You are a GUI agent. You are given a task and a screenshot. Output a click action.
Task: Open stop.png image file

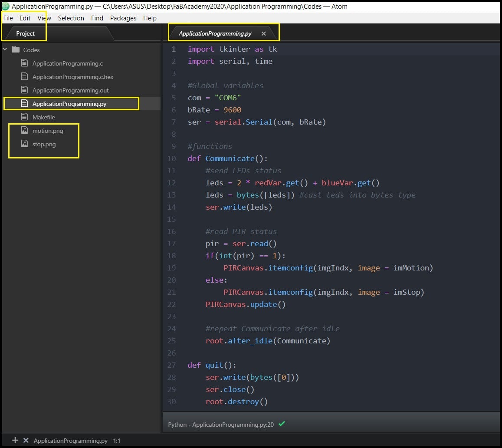click(x=44, y=144)
